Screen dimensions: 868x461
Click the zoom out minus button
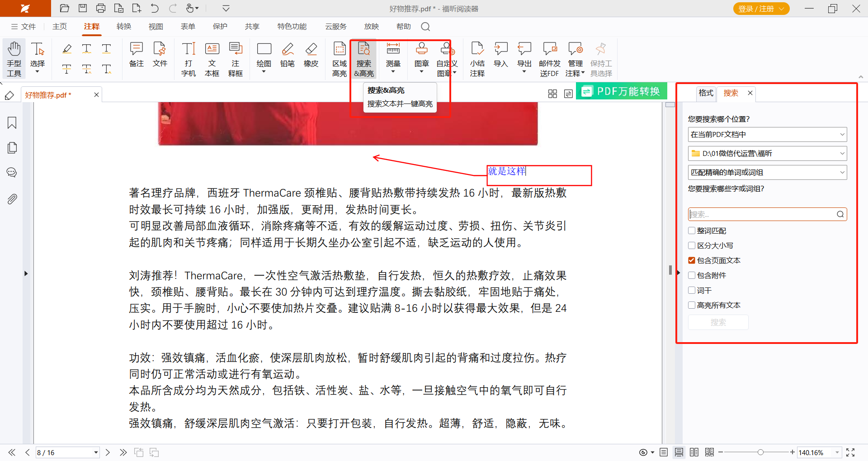tap(721, 452)
